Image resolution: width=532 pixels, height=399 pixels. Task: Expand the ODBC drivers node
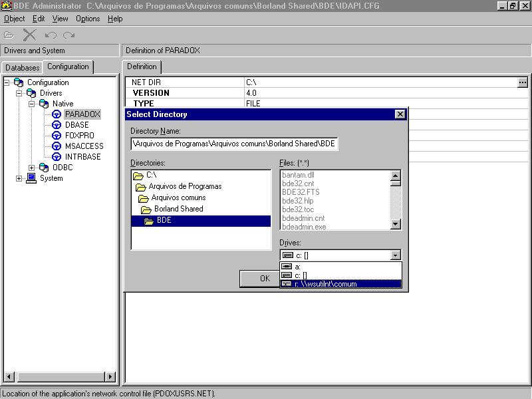(x=31, y=168)
